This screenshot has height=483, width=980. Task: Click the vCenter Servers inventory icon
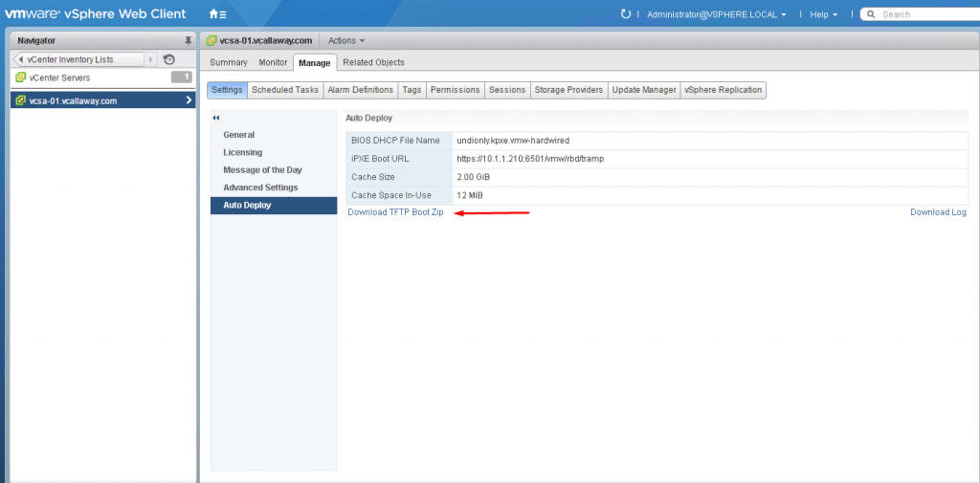click(20, 77)
